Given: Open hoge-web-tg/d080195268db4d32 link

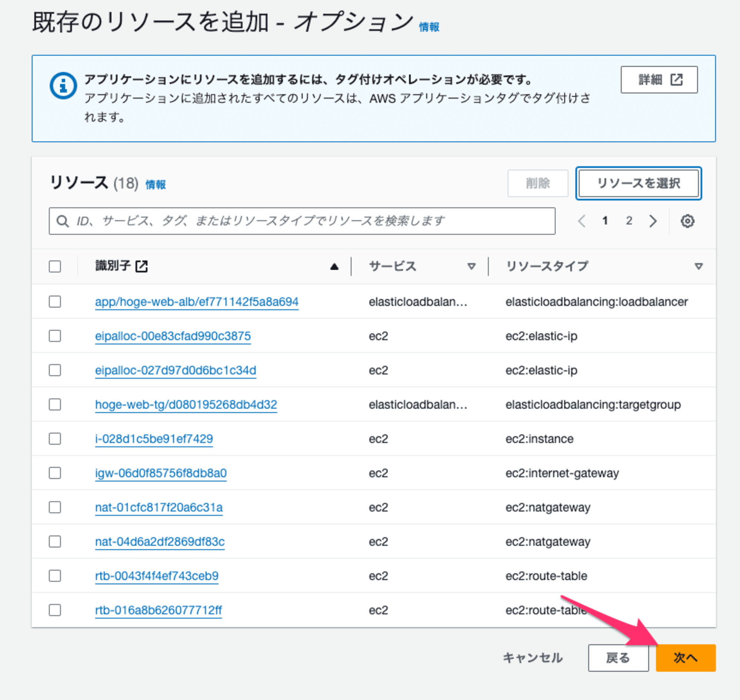Looking at the screenshot, I should 186,405.
